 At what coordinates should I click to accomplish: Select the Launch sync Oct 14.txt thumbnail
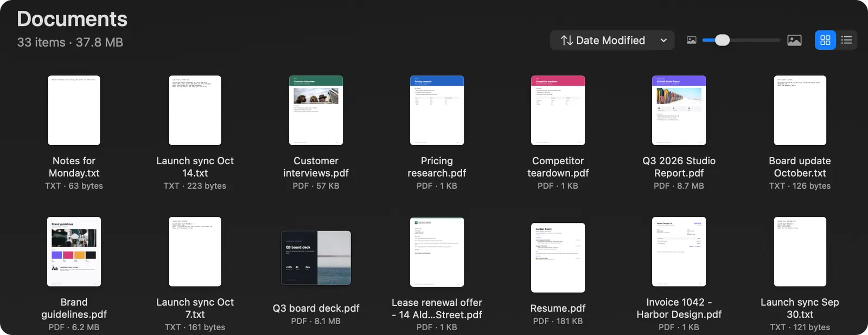tap(195, 110)
